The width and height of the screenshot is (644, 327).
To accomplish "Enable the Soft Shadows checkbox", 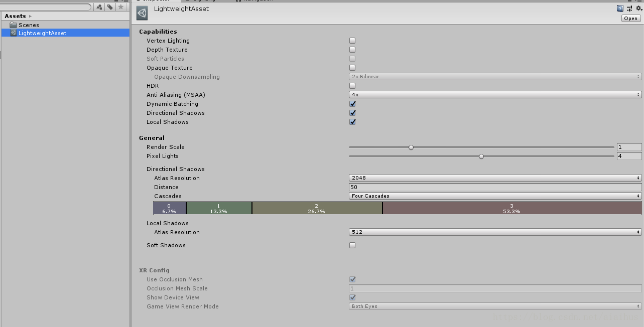I will (352, 245).
